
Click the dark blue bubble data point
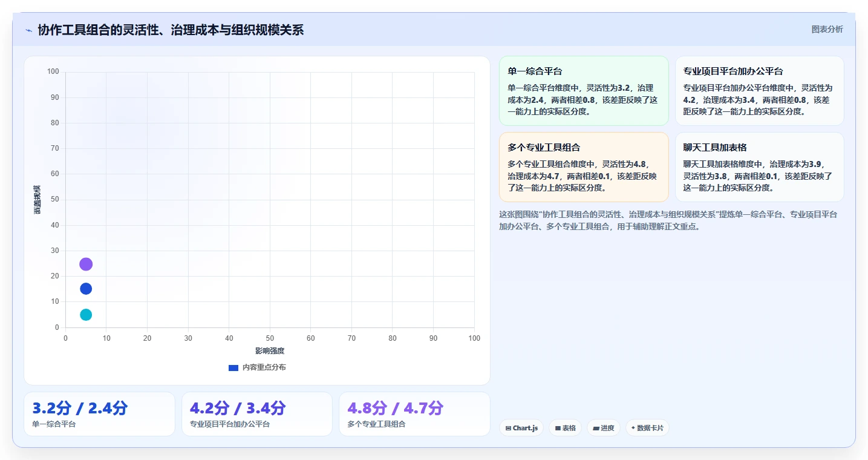86,289
